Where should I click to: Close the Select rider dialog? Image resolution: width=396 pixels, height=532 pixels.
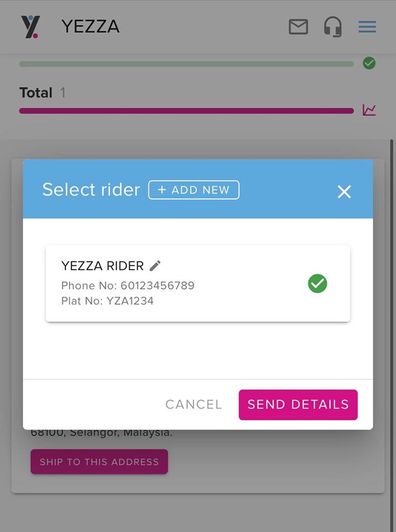(x=344, y=192)
